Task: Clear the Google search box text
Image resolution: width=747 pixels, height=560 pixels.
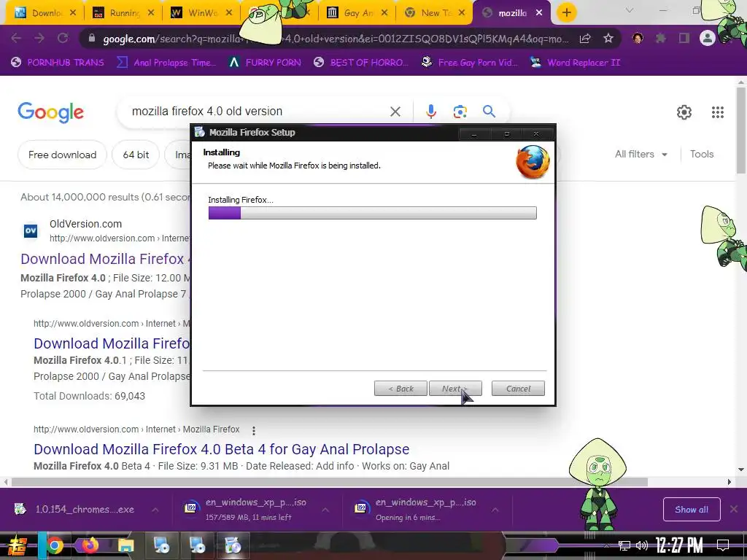Action: [395, 112]
